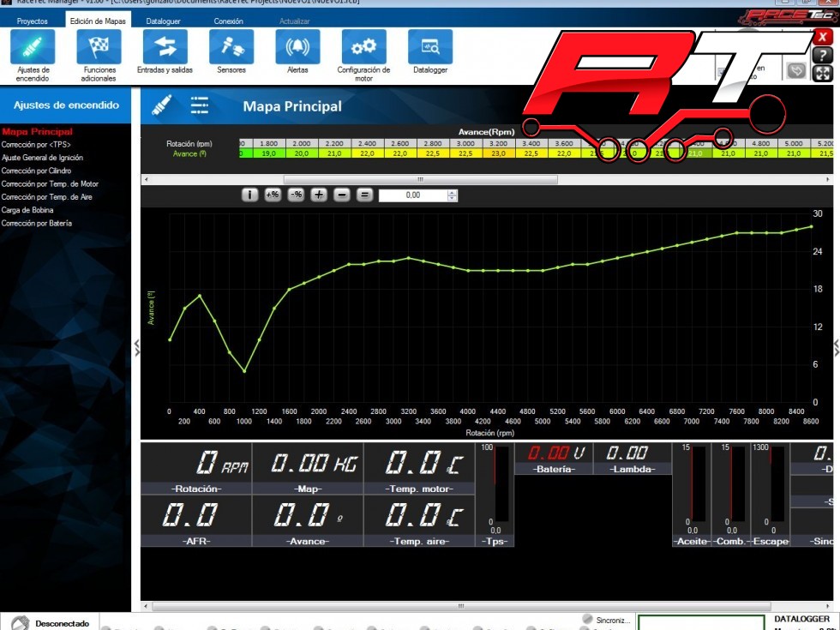Image resolution: width=840 pixels, height=630 pixels.
Task: Open the Sensores ribbon icon
Action: coord(231,47)
